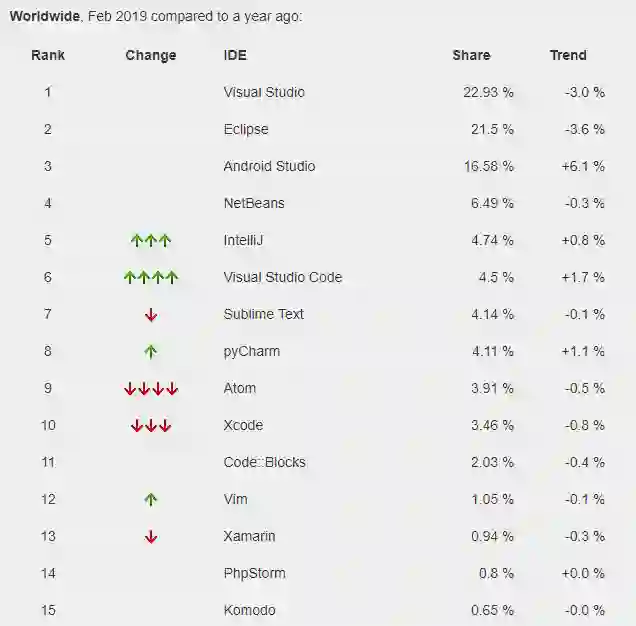Click the Rank column header
This screenshot has height=626, width=636.
point(48,55)
